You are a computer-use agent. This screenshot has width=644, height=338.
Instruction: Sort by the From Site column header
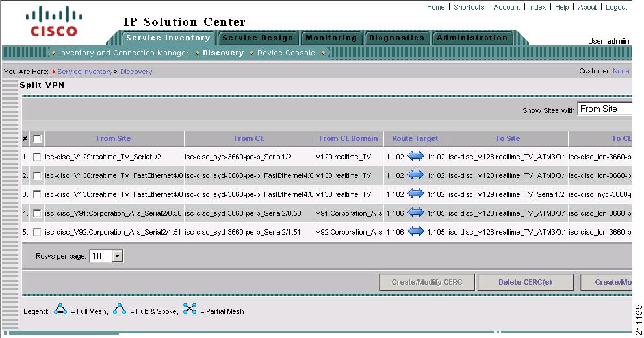coord(113,139)
